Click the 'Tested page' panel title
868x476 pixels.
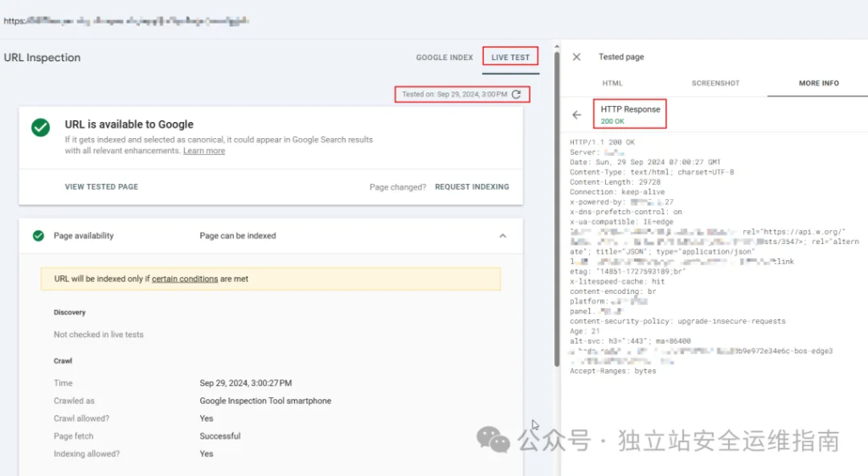[621, 57]
